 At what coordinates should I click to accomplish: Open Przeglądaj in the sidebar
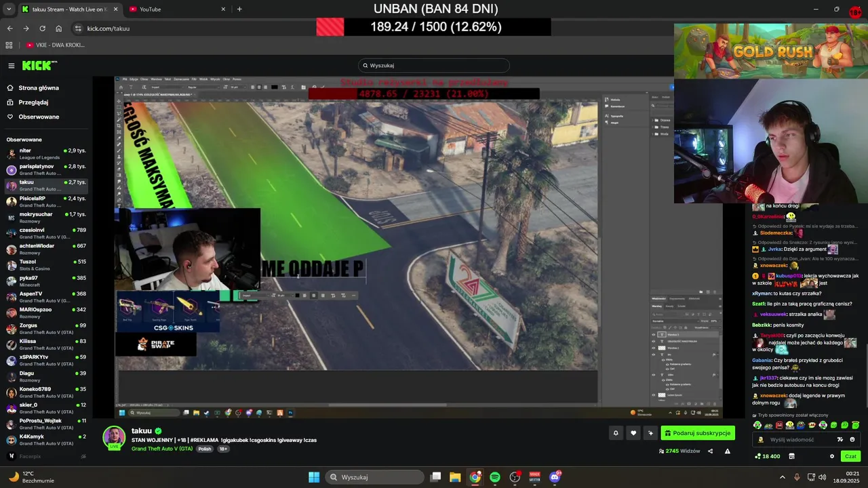point(33,102)
